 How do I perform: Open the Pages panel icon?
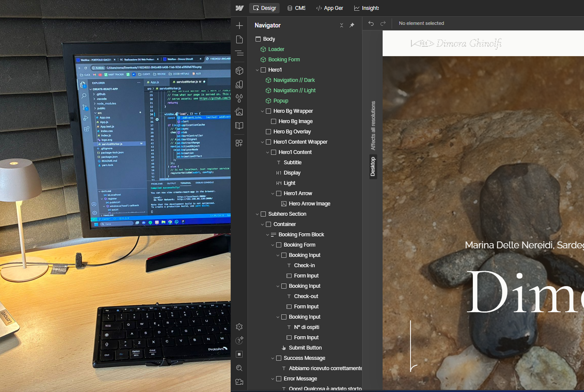click(239, 40)
